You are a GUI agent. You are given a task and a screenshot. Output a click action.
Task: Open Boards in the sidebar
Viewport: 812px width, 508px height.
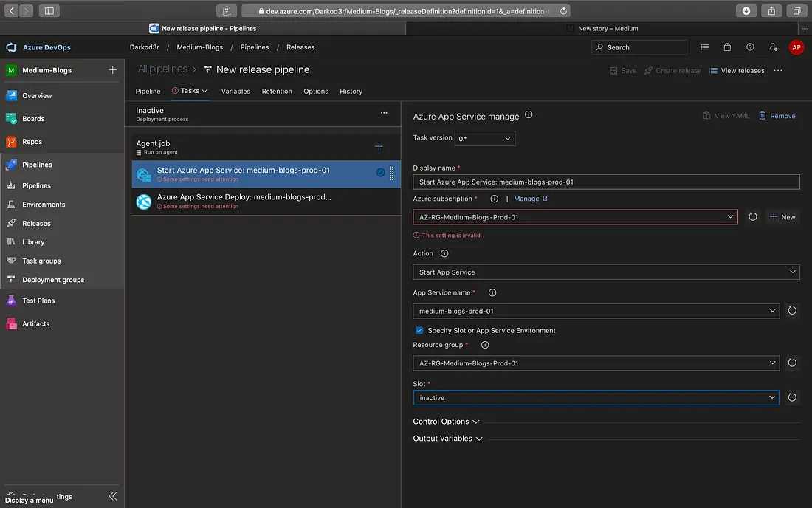coord(33,119)
